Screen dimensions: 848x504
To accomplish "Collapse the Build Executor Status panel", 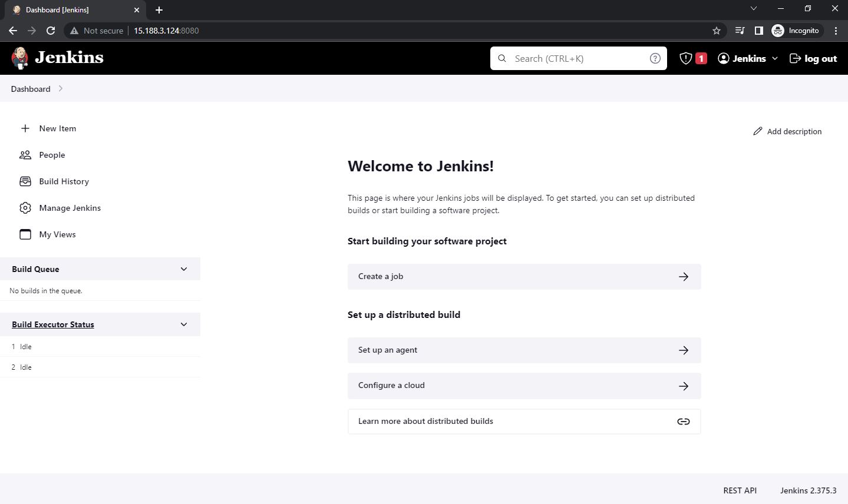I will pyautogui.click(x=183, y=324).
